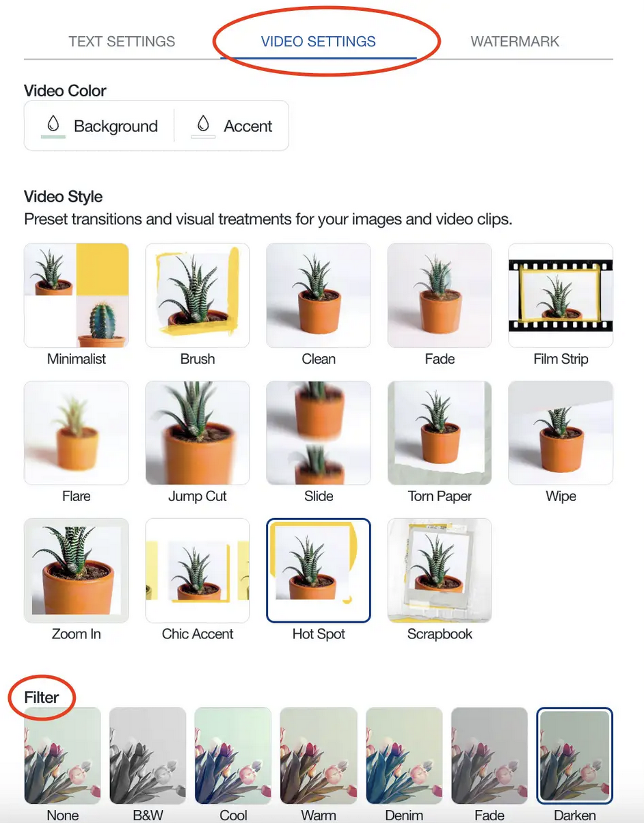The width and height of the screenshot is (644, 823).
Task: Open the Background color droplet picker
Action: pos(100,126)
